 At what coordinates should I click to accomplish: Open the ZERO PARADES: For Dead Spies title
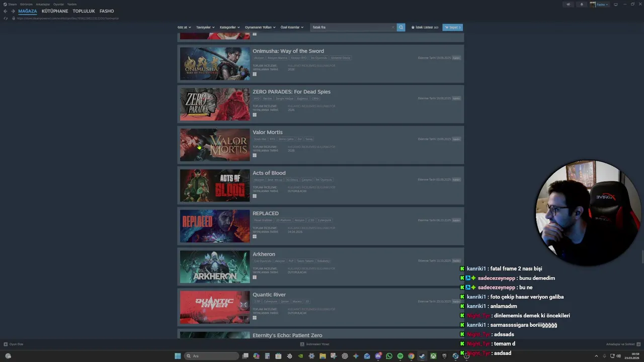tap(291, 92)
